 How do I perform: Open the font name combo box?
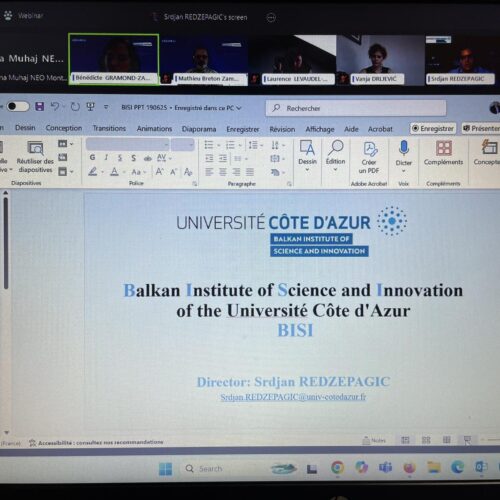(127, 144)
